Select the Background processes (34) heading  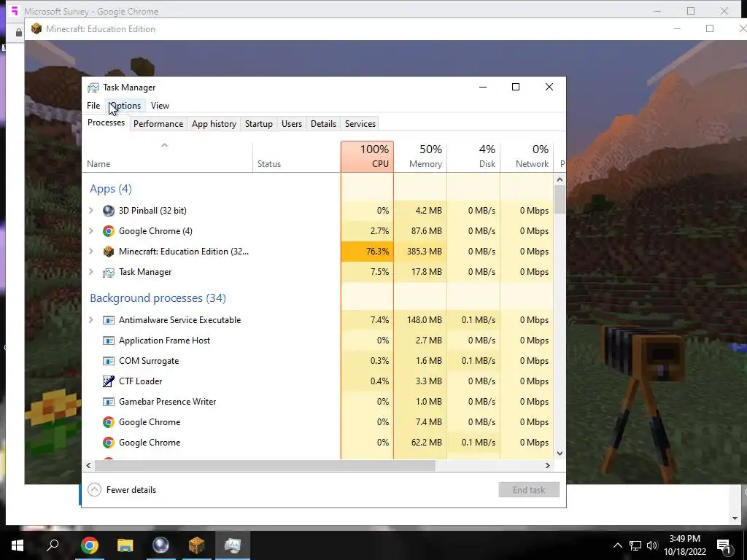(x=158, y=298)
